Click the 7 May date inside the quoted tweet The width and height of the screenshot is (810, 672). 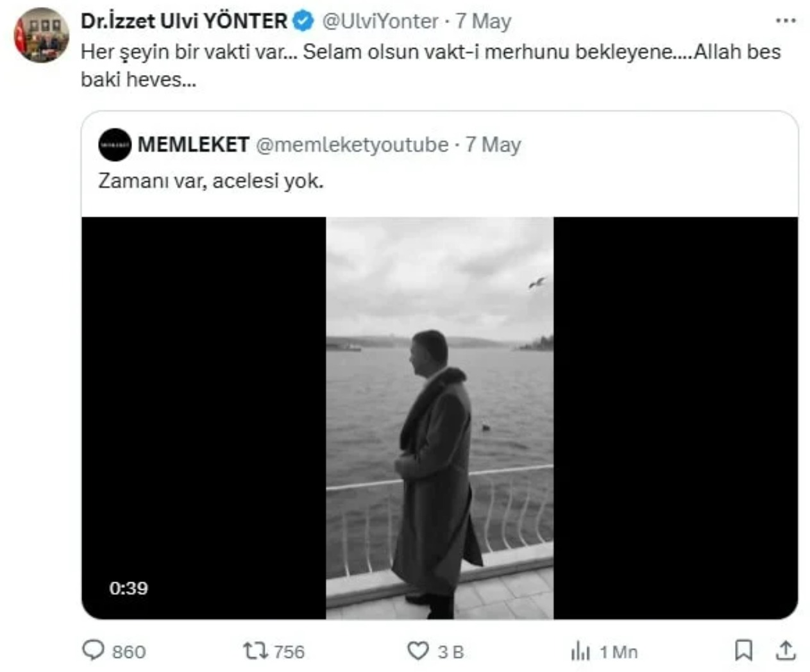pyautogui.click(x=493, y=145)
